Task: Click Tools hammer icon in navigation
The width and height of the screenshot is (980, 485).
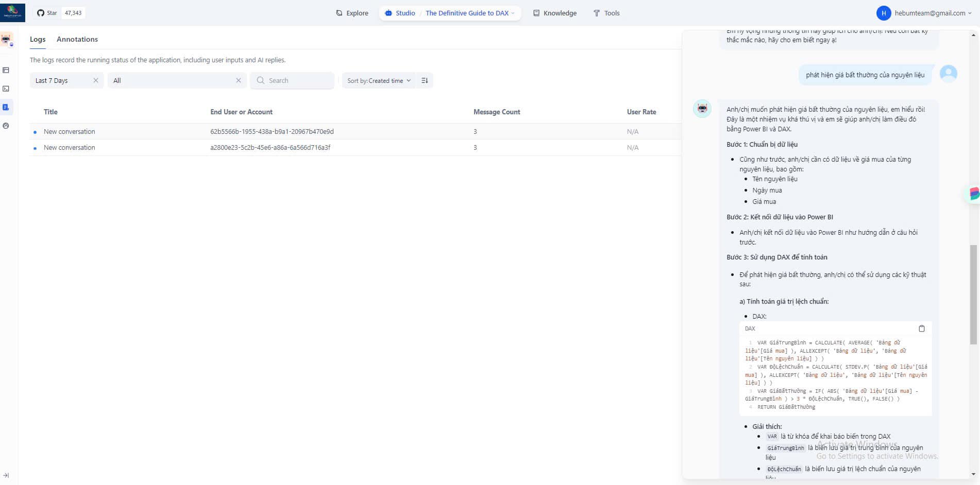Action: 597,13
